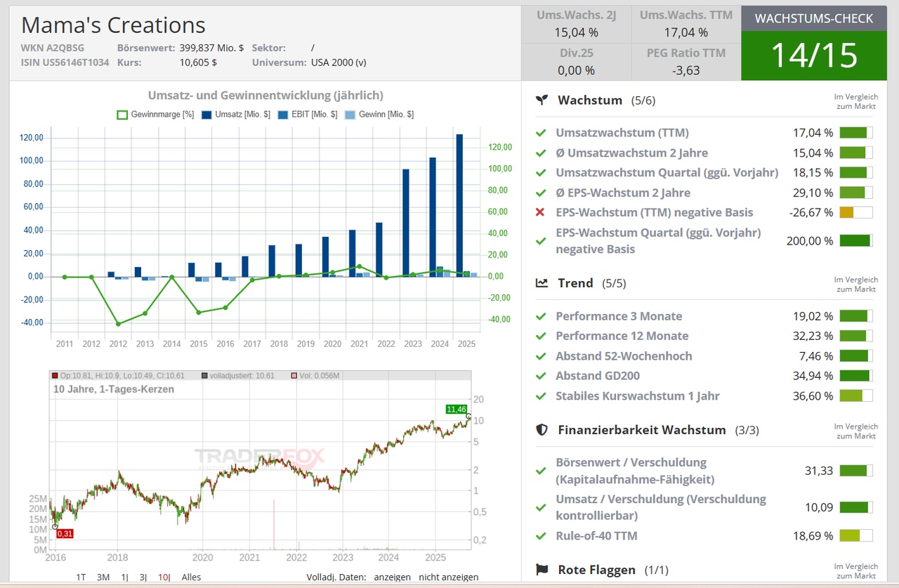The width and height of the screenshot is (899, 588).
Task: Click the Finanzierbarkeit Wachstum shield icon
Action: click(x=542, y=429)
